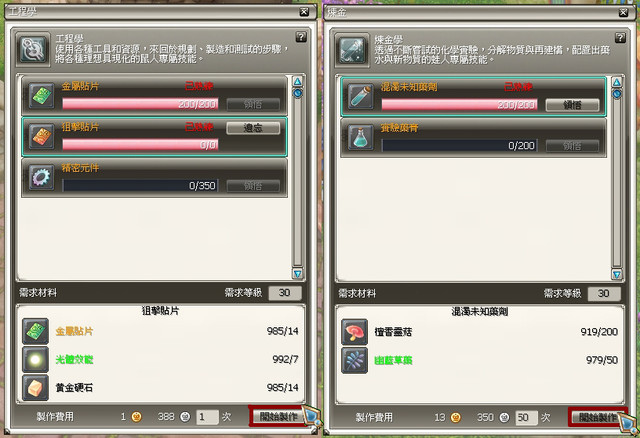This screenshot has height=438, width=640.
Task: Start crafting with 開始製作 in alchemy window
Action: click(x=597, y=417)
